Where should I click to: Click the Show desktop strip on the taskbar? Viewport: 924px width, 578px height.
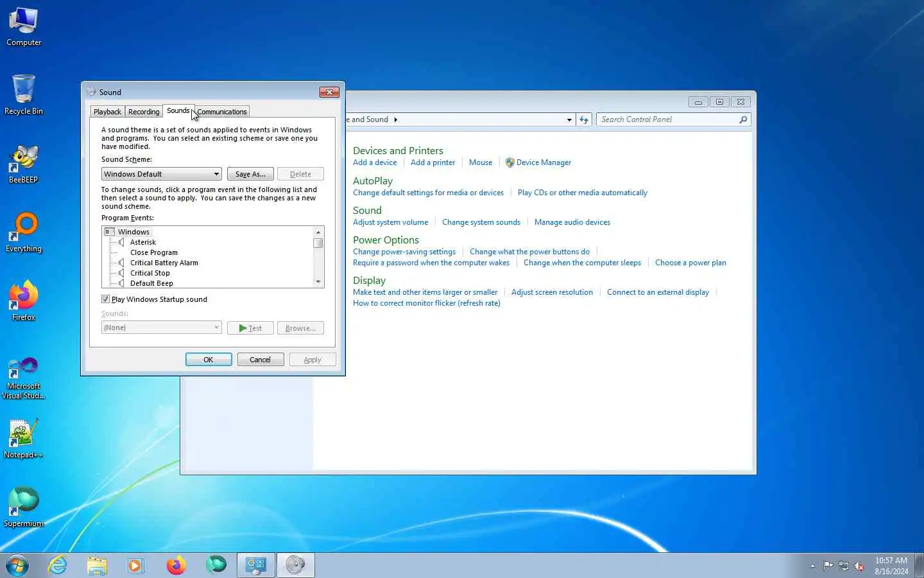[x=919, y=565]
